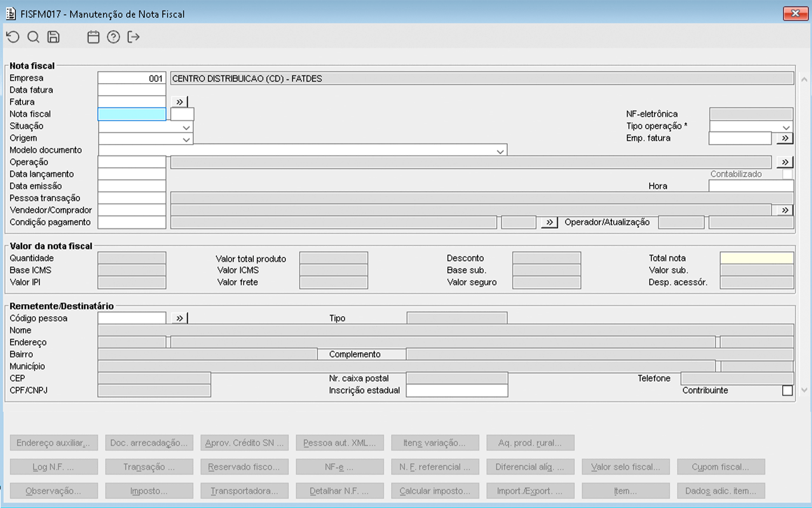Toggle the Contabilizado checkbox
Screen dimensions: 812x508
pyautogui.click(x=788, y=175)
